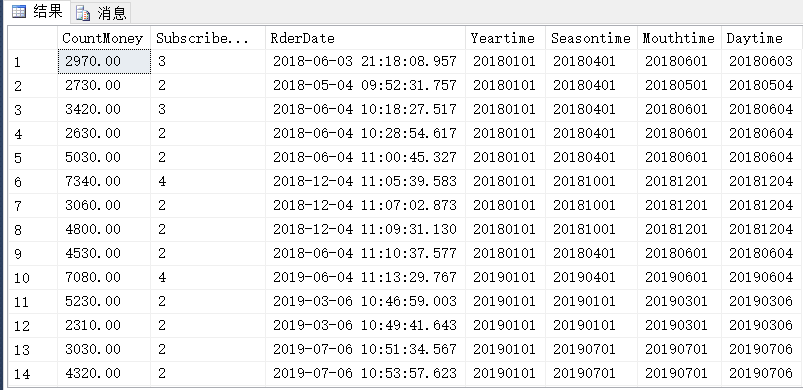This screenshot has width=803, height=390.
Task: Click the Seasontime cell showing 20190701 in row 13
Action: tap(591, 350)
